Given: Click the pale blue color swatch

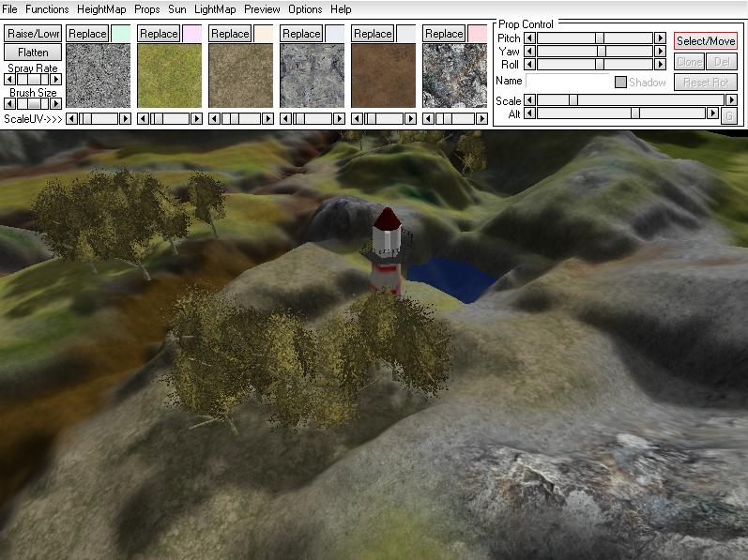Looking at the screenshot, I should point(335,34).
